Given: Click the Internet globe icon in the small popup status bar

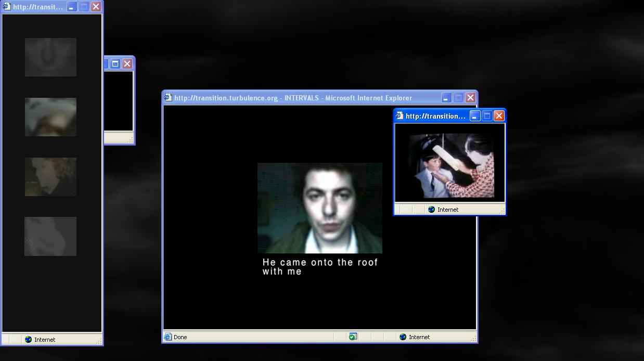Looking at the screenshot, I should point(431,210).
